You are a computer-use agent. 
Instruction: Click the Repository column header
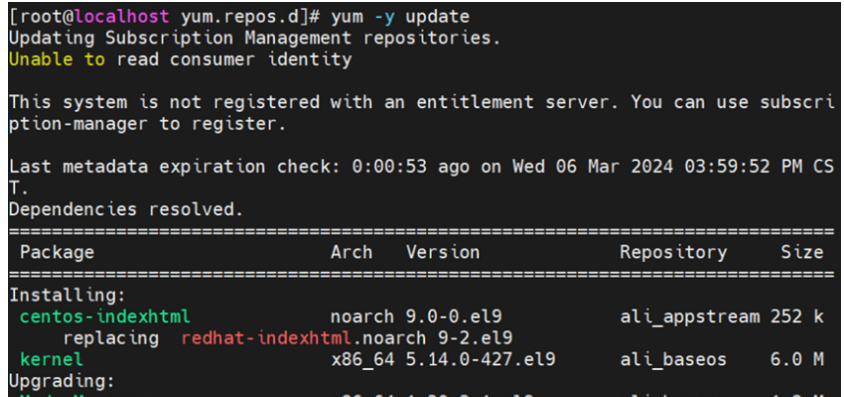(673, 252)
